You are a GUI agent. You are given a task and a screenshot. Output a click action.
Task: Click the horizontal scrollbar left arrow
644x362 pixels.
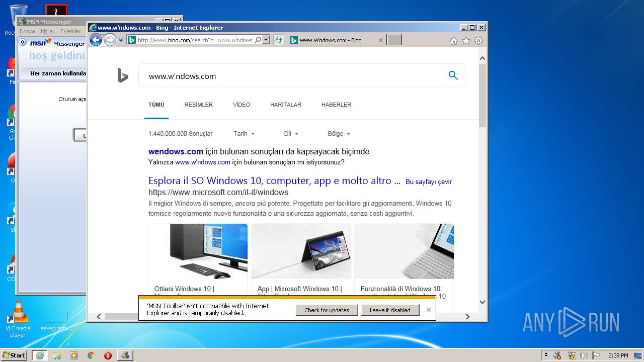pos(99,317)
